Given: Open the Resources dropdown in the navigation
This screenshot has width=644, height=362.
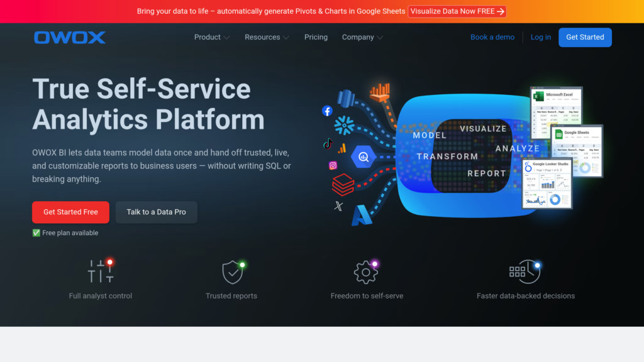Looking at the screenshot, I should click(x=267, y=37).
